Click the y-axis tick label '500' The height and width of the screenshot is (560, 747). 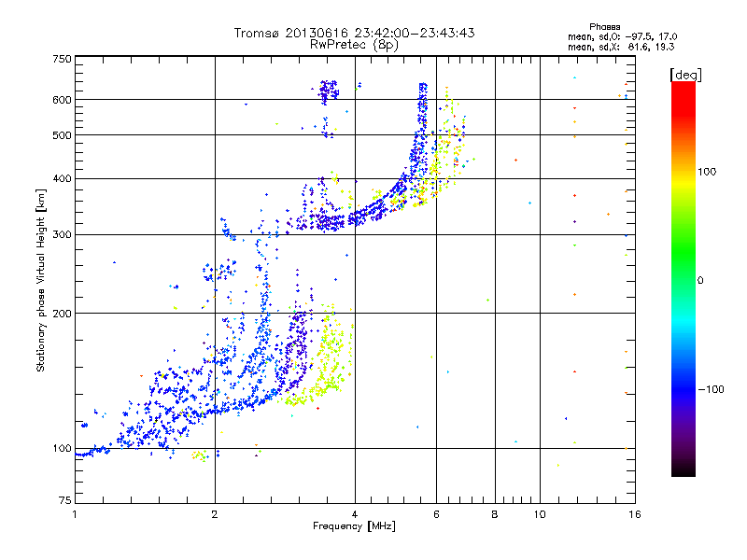(62, 135)
